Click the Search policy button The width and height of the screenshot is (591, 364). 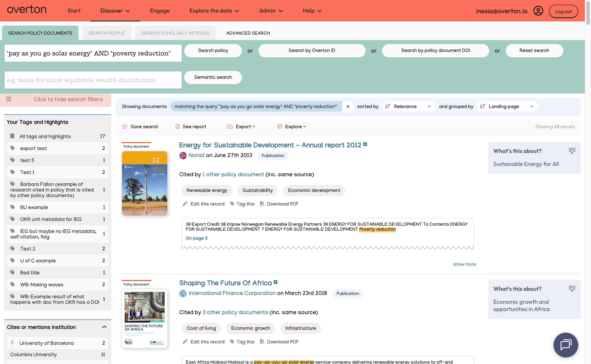click(x=213, y=50)
